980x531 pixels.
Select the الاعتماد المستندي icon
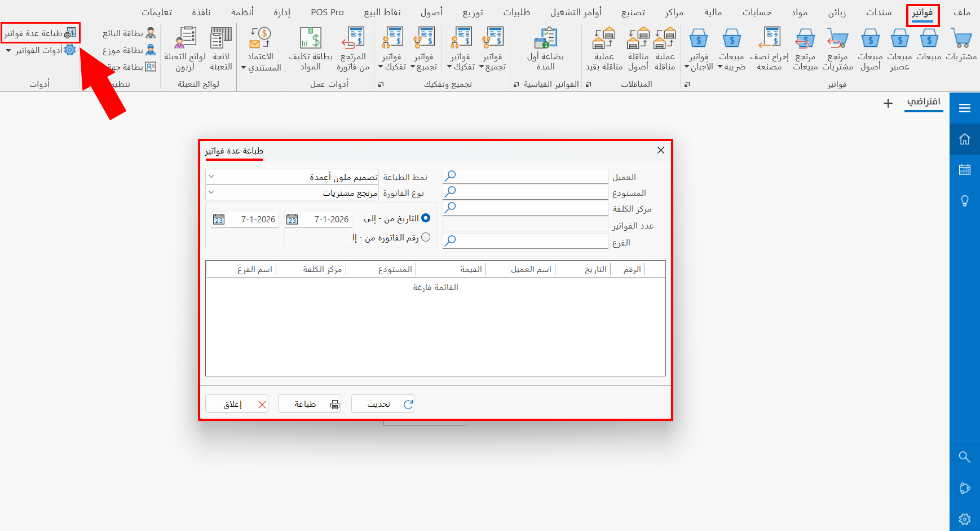tap(261, 48)
